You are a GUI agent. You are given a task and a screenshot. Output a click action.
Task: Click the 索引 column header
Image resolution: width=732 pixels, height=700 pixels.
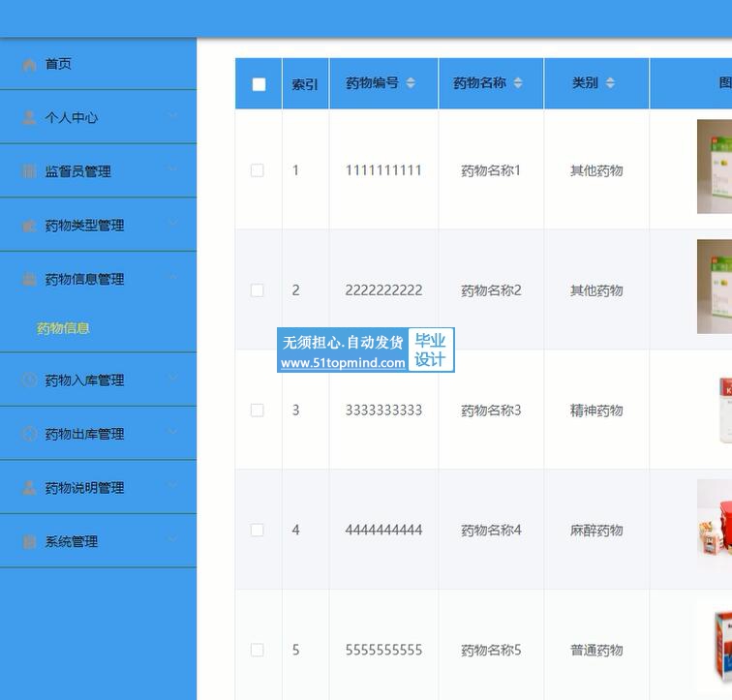point(305,84)
